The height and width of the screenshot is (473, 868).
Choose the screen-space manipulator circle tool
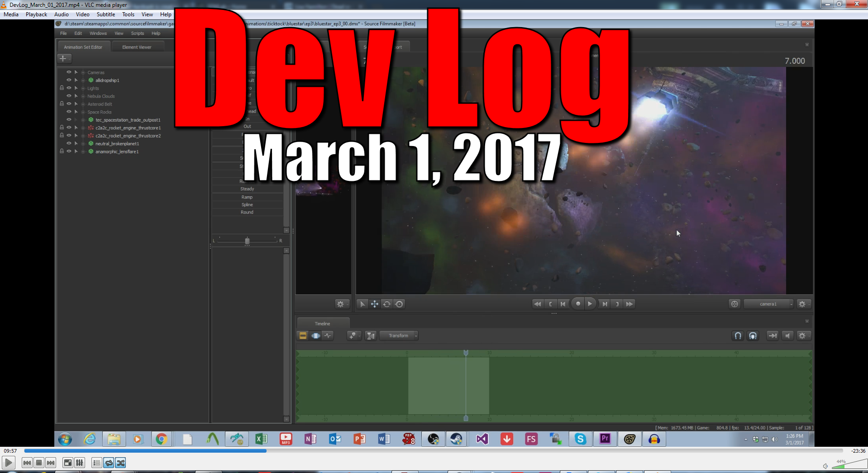tap(399, 304)
